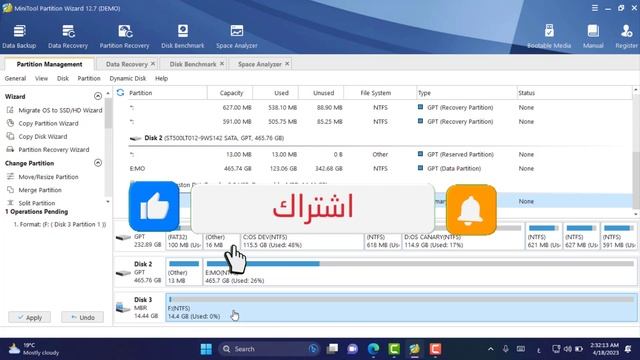
Task: Click the Disk 3 USB drive icon
Action: pos(122,307)
